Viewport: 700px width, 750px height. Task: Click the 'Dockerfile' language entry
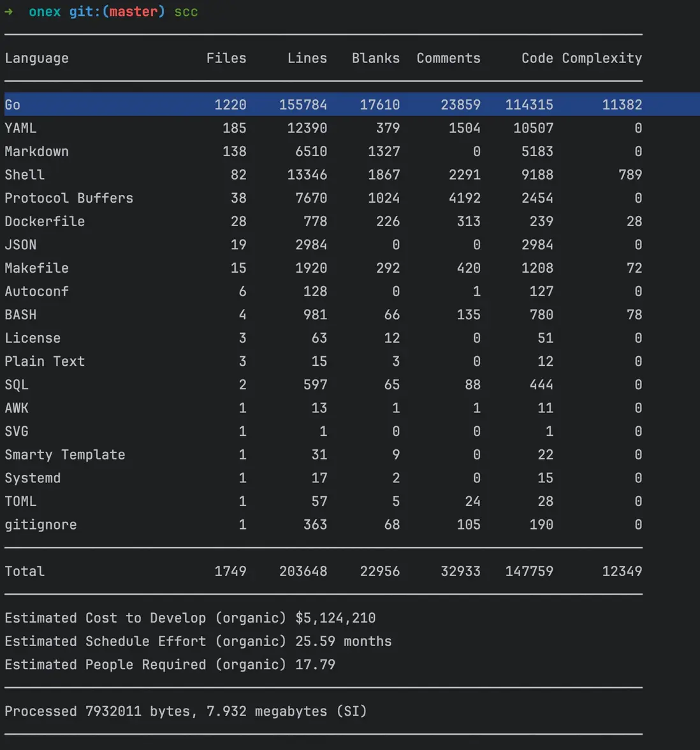[x=45, y=222]
